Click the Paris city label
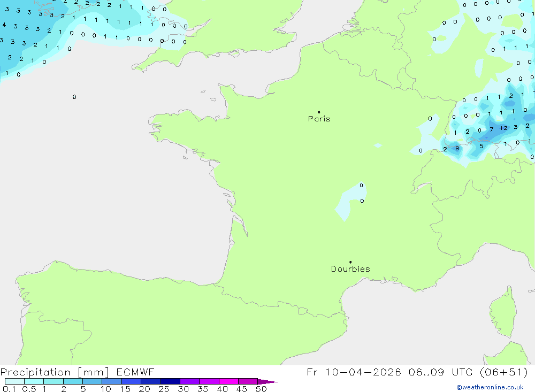Screen dimensions: 535x392 (319, 119)
